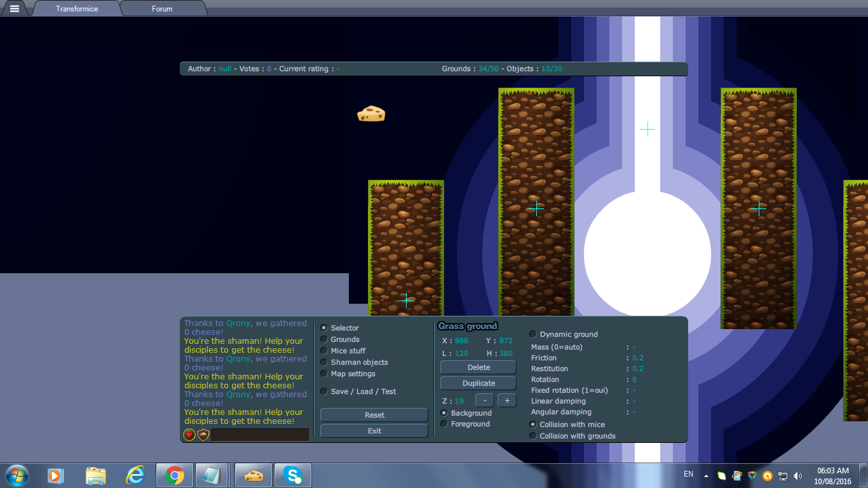Viewport: 868px width, 488px height.
Task: Increase Z index with plus button
Action: (x=506, y=400)
